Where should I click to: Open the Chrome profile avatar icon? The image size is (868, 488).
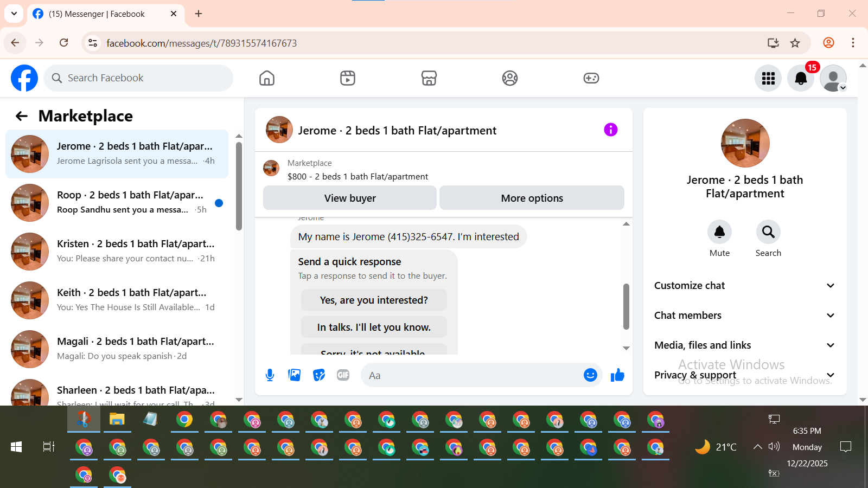[x=828, y=43]
